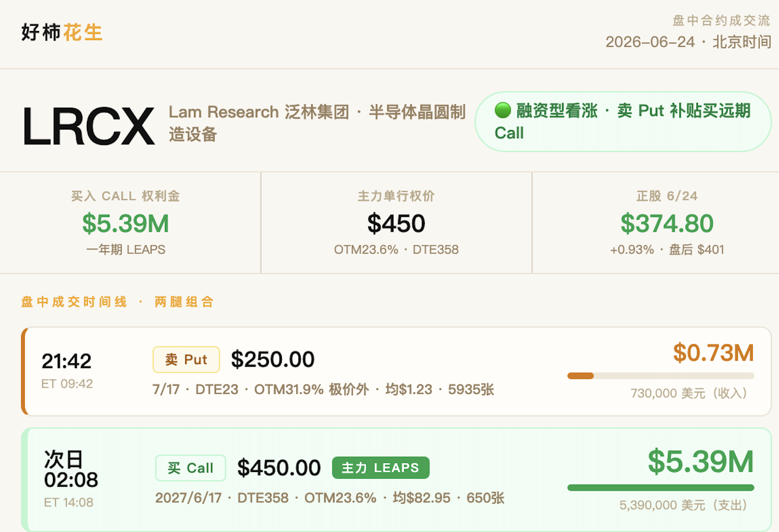Click the 买入 CALL 权利金 label
Screen dimensions: 779x532
(125, 196)
